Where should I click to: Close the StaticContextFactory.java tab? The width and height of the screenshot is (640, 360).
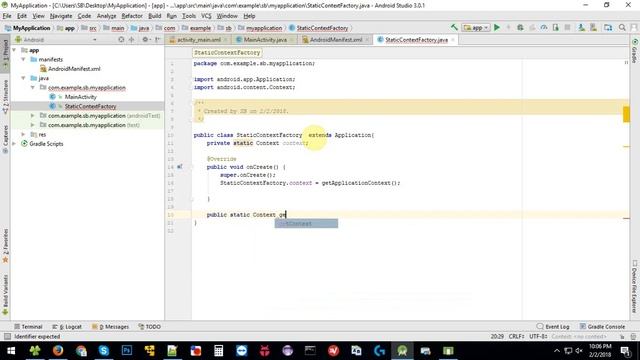453,40
